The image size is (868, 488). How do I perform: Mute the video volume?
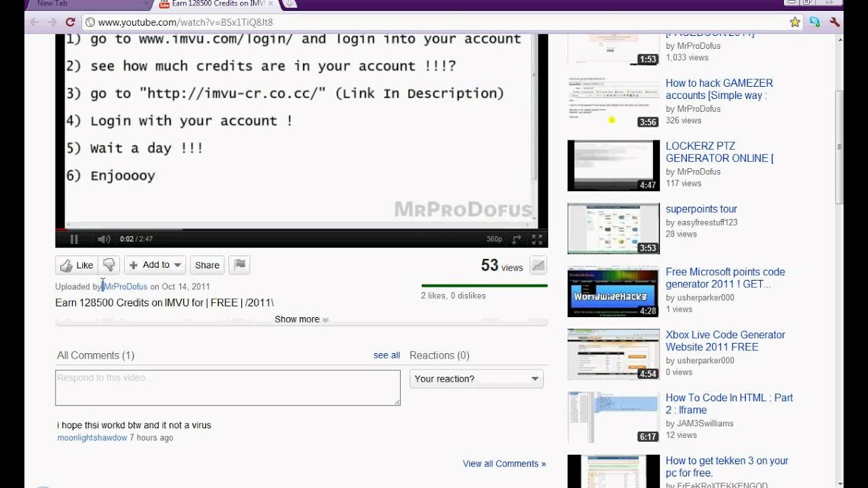104,239
